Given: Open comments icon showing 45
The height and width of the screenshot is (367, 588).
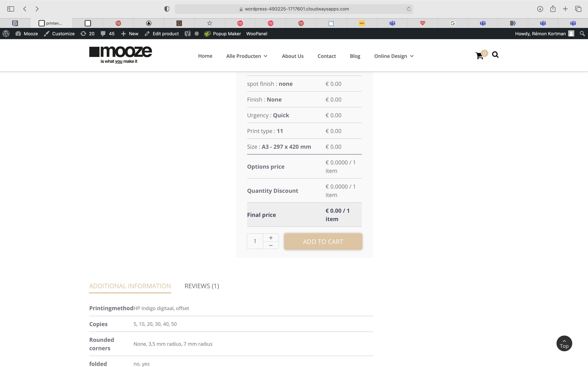Looking at the screenshot, I should point(108,34).
